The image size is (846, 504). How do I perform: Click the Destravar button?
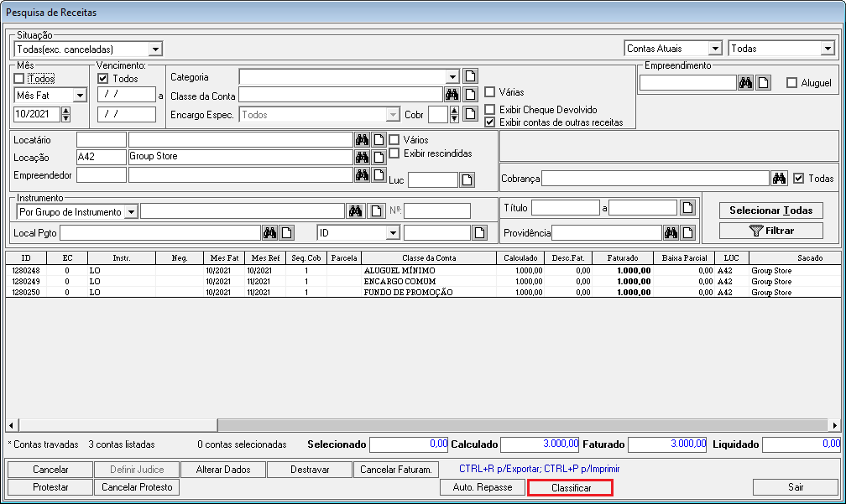coord(310,470)
